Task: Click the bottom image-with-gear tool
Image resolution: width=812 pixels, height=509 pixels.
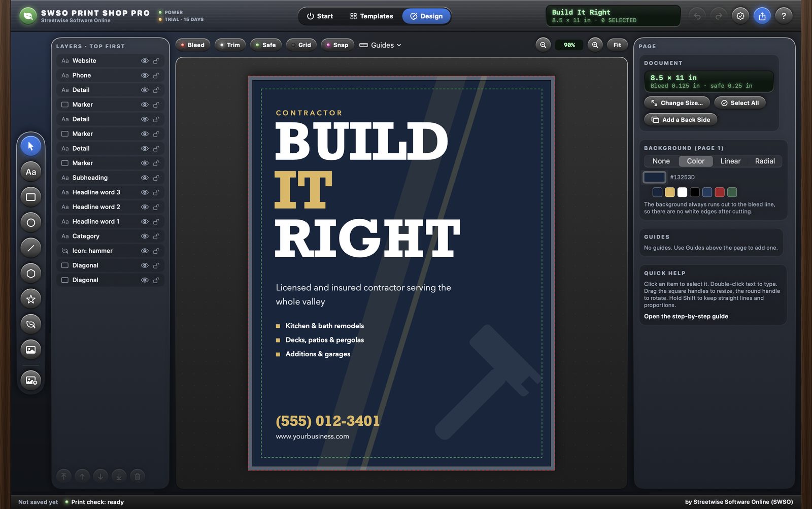Action: [x=31, y=380]
